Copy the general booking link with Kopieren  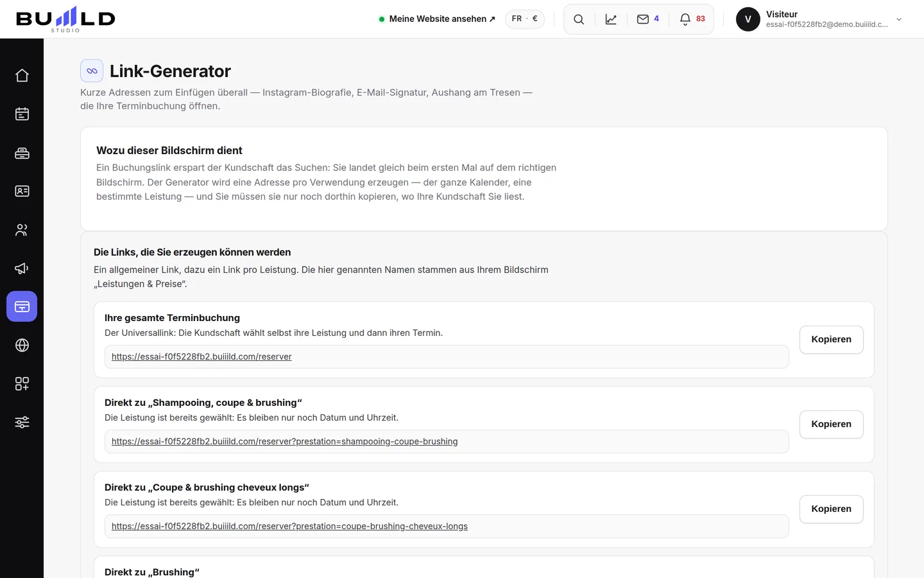[x=831, y=340]
